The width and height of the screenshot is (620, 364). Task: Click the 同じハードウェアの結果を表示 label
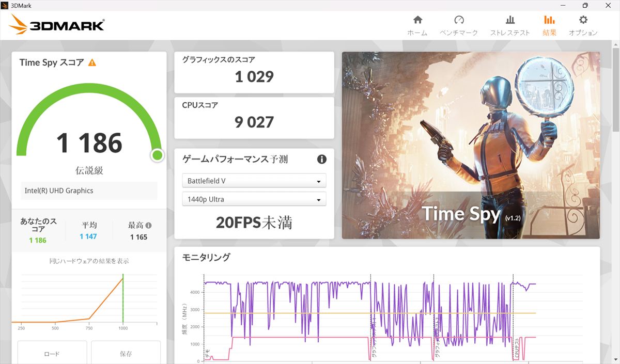click(89, 261)
